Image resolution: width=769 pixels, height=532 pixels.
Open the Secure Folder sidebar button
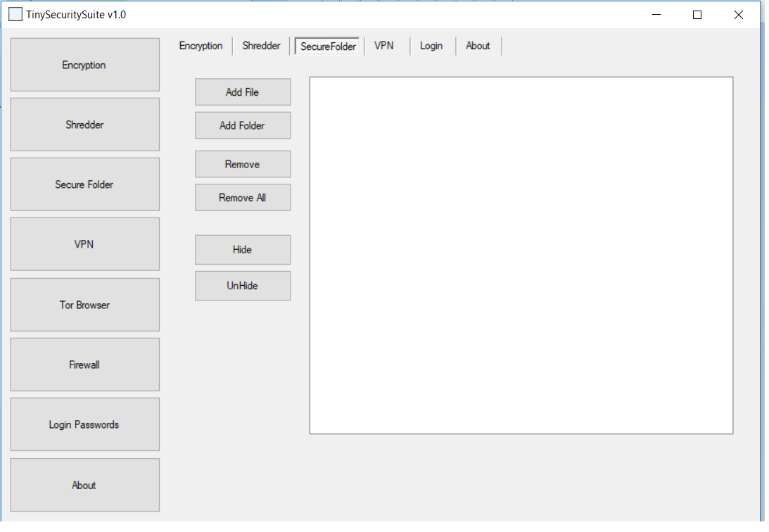(x=85, y=184)
